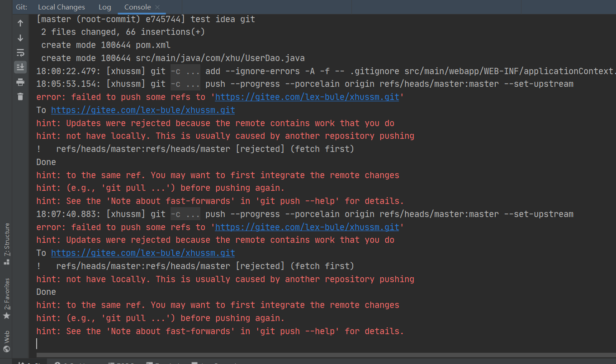Screen dimensions: 616x364
Task: Open second 'To https://gitee.com' repository link
Action: click(x=143, y=253)
